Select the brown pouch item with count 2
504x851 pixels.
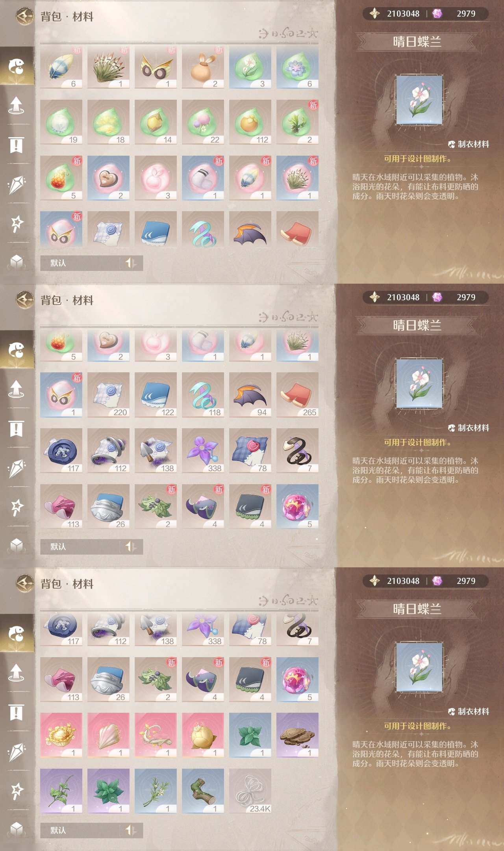pyautogui.click(x=203, y=67)
